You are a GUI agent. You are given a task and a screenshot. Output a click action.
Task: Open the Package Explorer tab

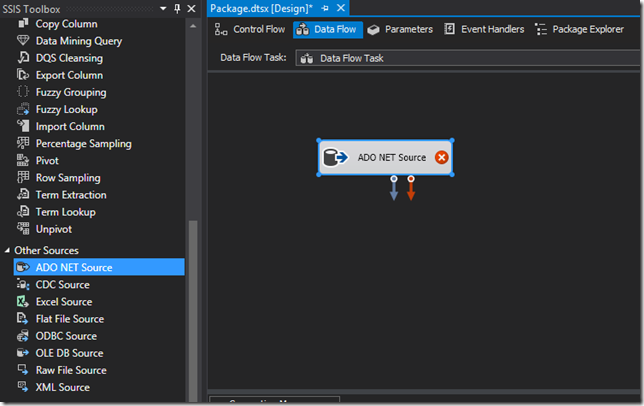point(580,29)
